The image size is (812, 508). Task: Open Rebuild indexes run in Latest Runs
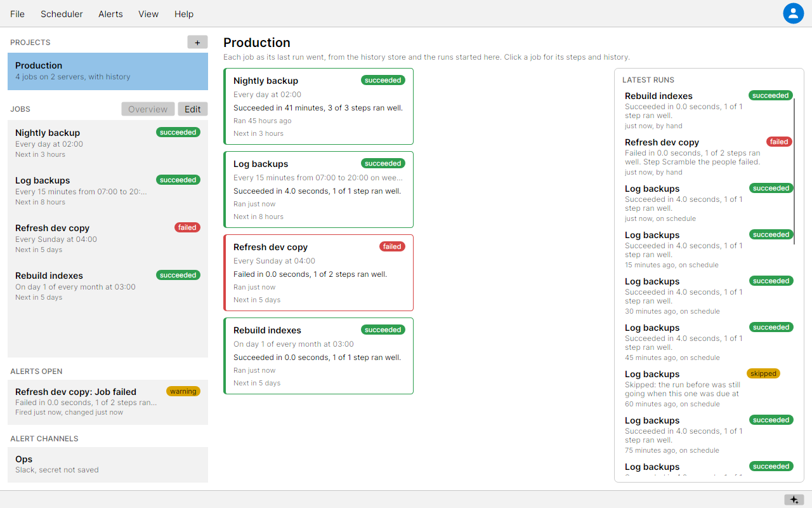(x=707, y=110)
